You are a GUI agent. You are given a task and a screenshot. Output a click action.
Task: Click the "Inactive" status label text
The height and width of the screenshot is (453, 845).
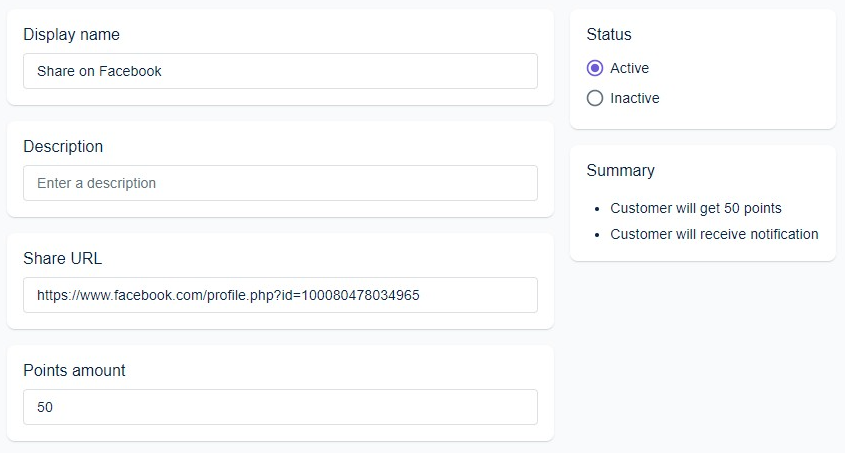click(634, 98)
